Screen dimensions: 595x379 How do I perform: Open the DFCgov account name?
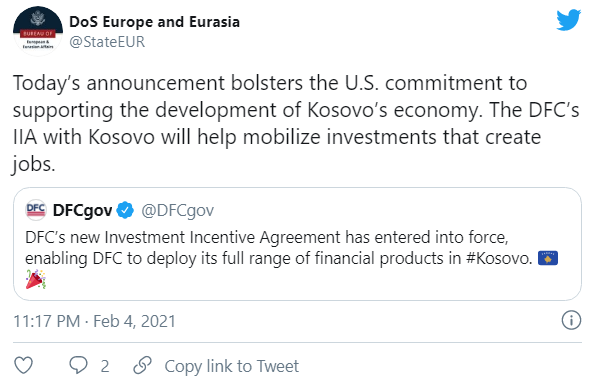(82, 210)
